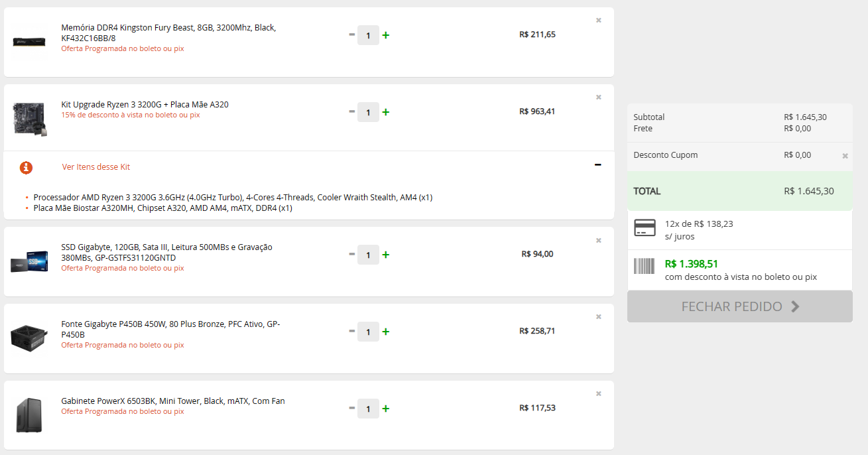Screen dimensions: 868x455
Task: Increase quantity of Kingston Fury Beast memory
Action: (x=386, y=35)
